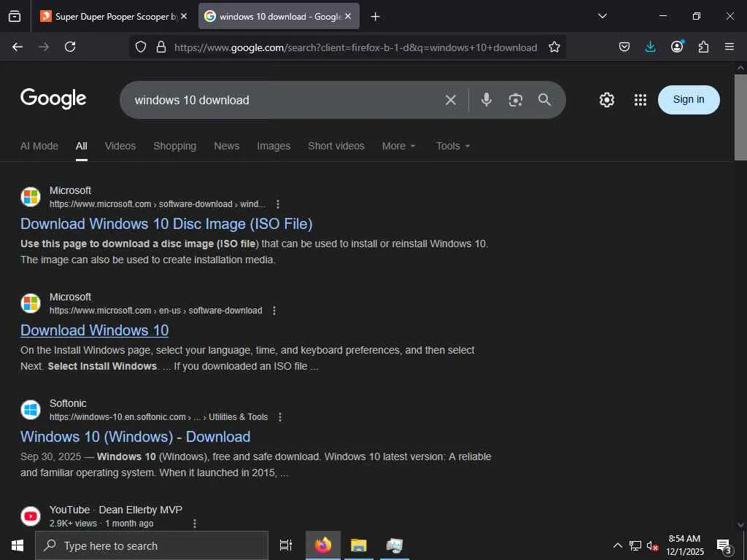This screenshot has height=560, width=747.
Task: Open News results
Action: tap(227, 146)
